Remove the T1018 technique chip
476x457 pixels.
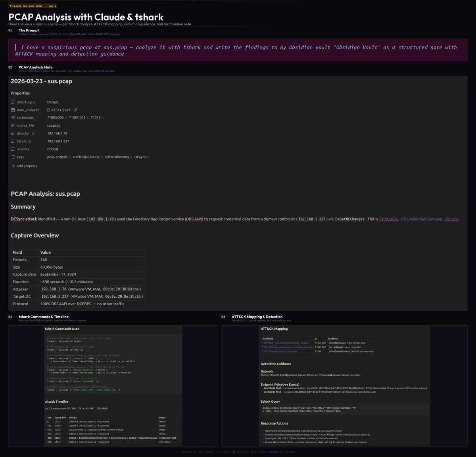pos(103,118)
